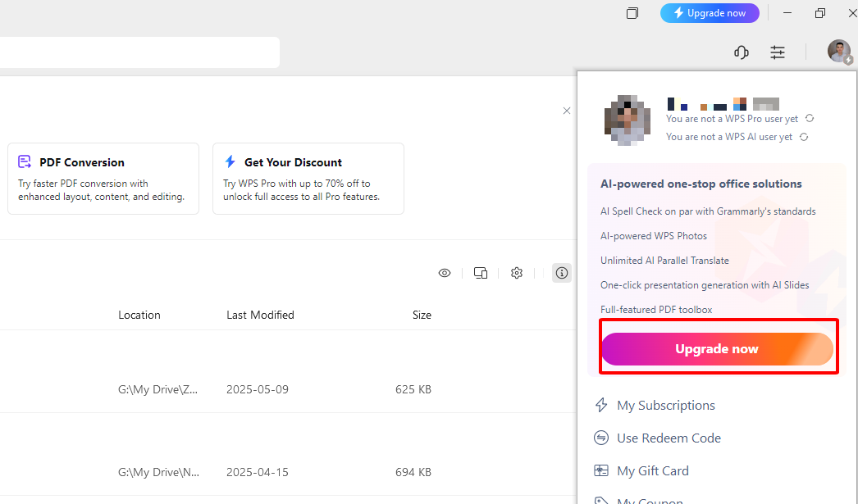Close the promotional cards banner

[566, 111]
